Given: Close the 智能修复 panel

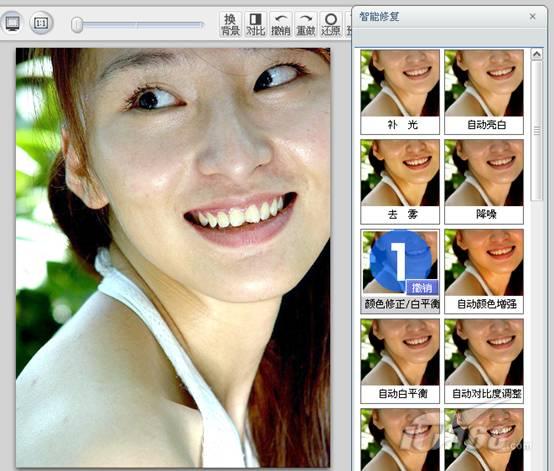Looking at the screenshot, I should (x=532, y=17).
